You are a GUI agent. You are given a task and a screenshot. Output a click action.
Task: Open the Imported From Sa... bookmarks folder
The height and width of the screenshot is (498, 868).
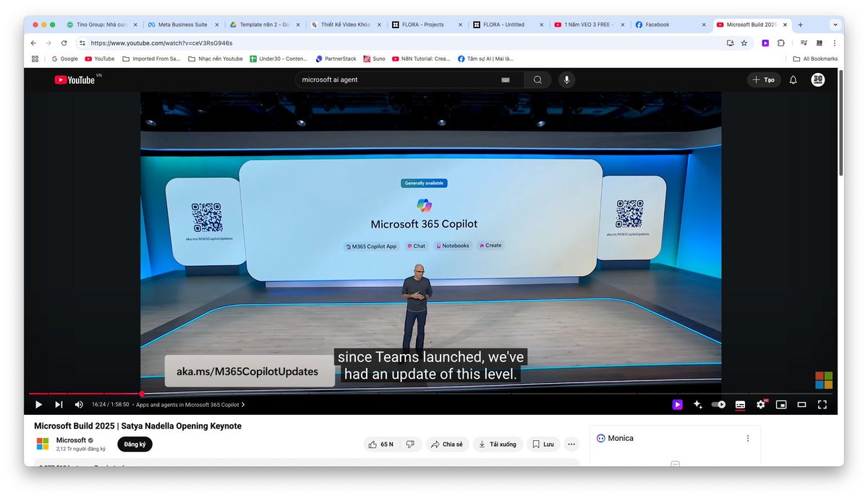point(151,59)
